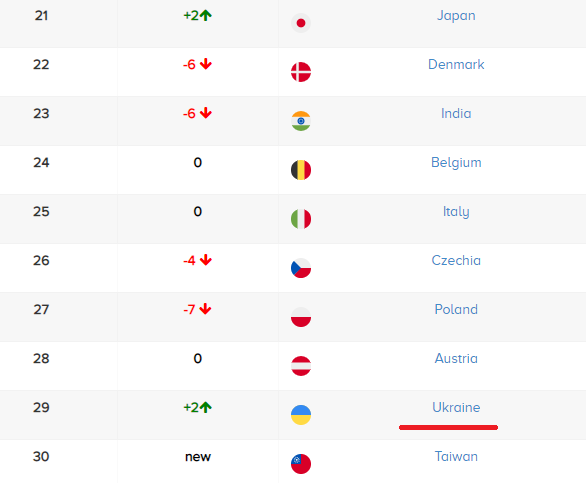Viewport: 586px width, 483px height.
Task: Open the Belgium country page link
Action: coord(456,163)
